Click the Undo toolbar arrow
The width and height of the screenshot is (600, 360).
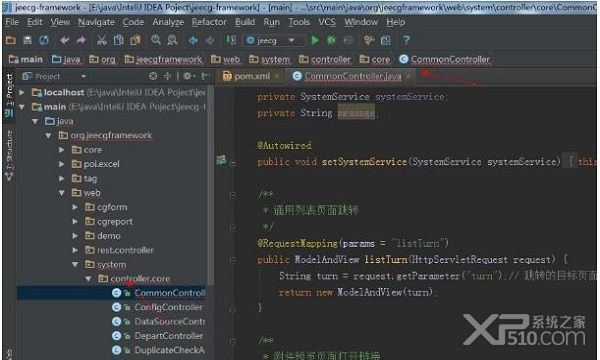(x=64, y=40)
